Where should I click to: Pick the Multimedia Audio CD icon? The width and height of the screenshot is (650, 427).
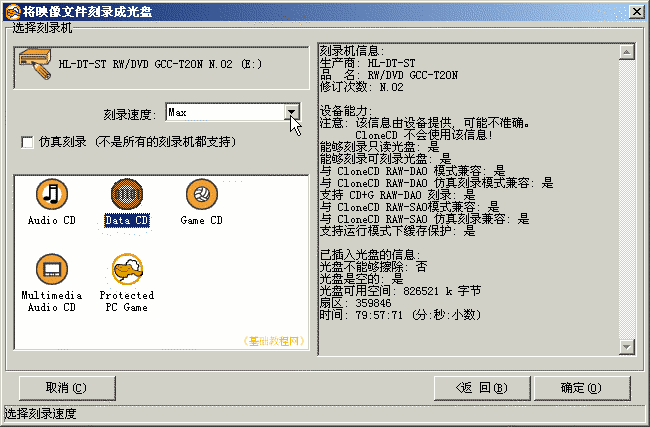tap(52, 269)
